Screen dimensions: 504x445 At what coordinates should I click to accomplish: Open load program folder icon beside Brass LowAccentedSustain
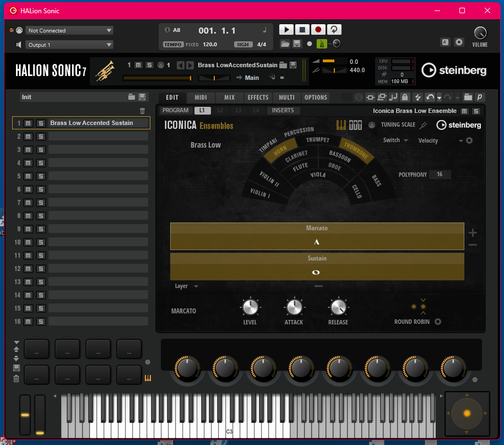coord(283,65)
